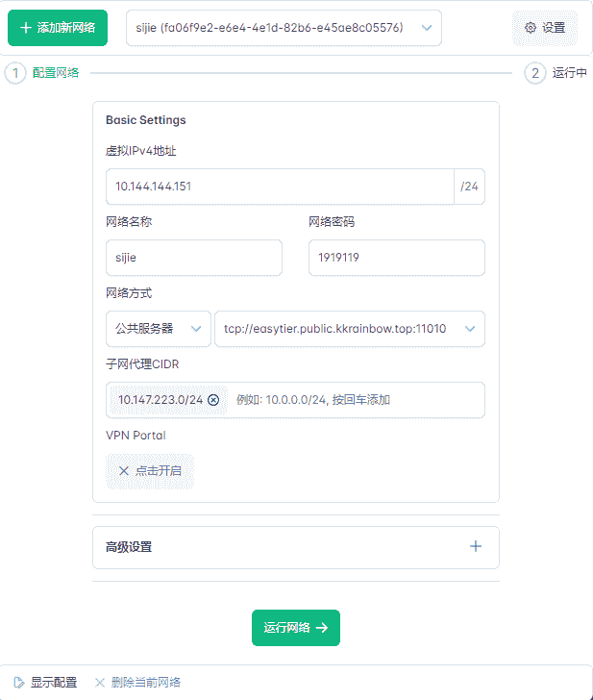Expand the 高级设置 panel header

click(x=288, y=547)
